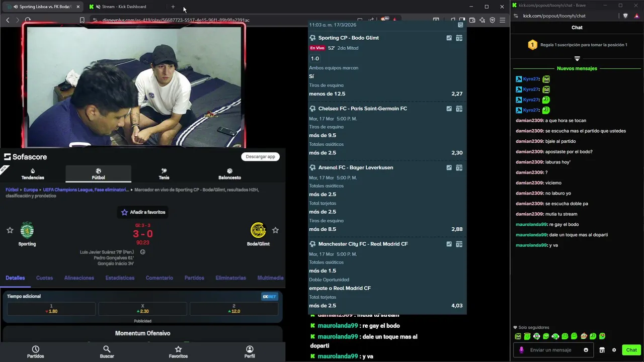
Task: Open the Estadísticas tab
Action: click(x=120, y=278)
